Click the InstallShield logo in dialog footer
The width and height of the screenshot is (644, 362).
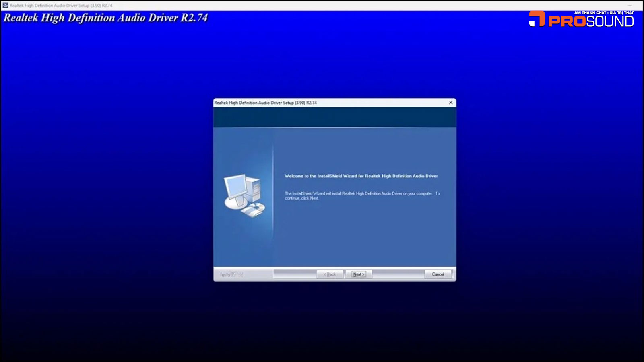pos(231,275)
